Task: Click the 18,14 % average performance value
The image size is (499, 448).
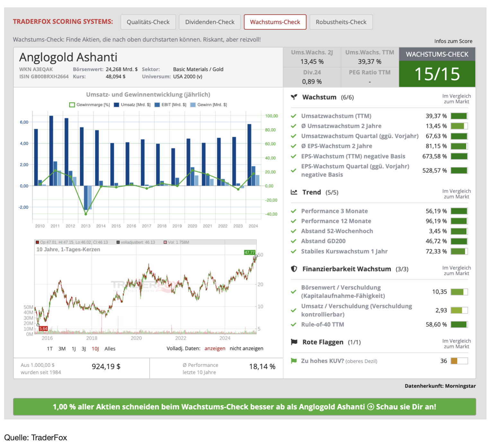Action: [262, 366]
